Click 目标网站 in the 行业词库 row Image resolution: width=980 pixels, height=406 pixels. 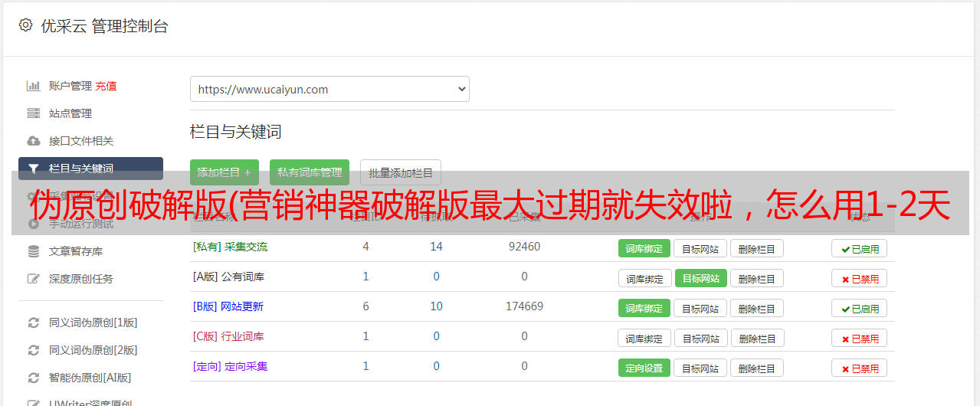pyautogui.click(x=700, y=338)
